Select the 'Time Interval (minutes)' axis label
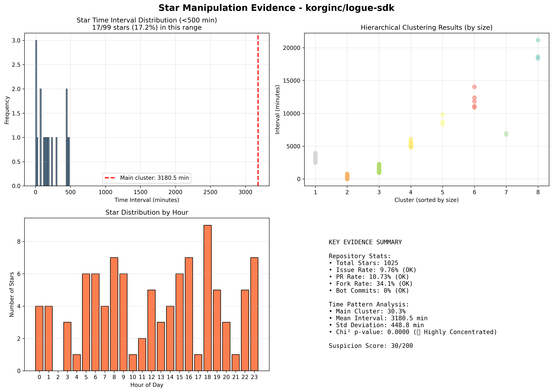The image size is (553, 392). (147, 200)
